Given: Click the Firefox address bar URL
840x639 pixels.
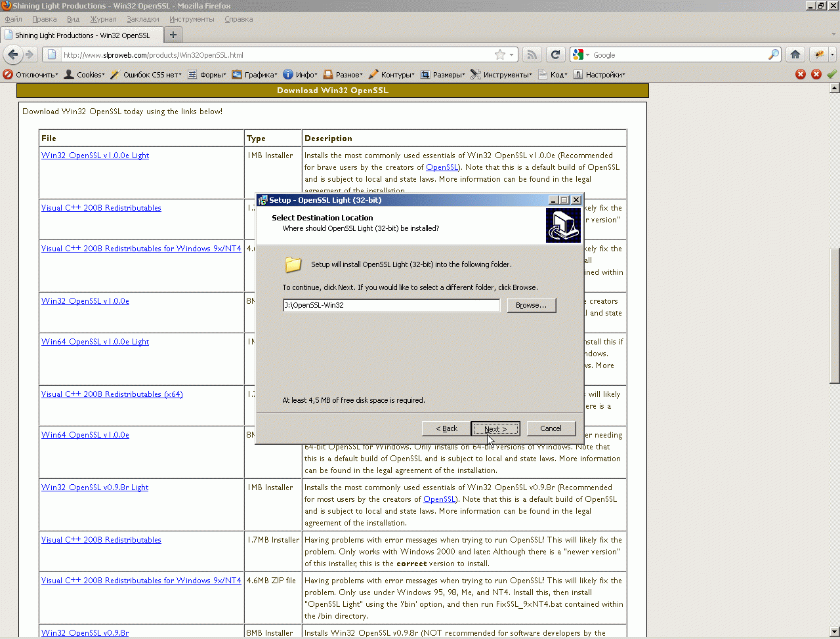Looking at the screenshot, I should coord(154,55).
